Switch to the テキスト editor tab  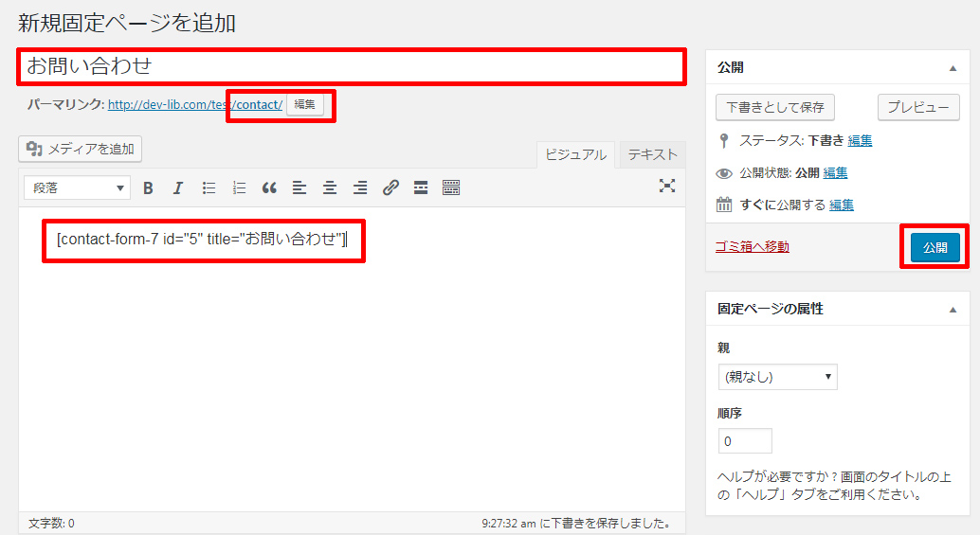(x=653, y=154)
